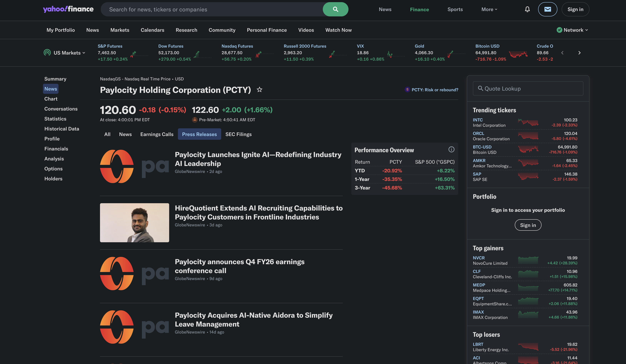Click the US Markets status icon

[47, 52]
